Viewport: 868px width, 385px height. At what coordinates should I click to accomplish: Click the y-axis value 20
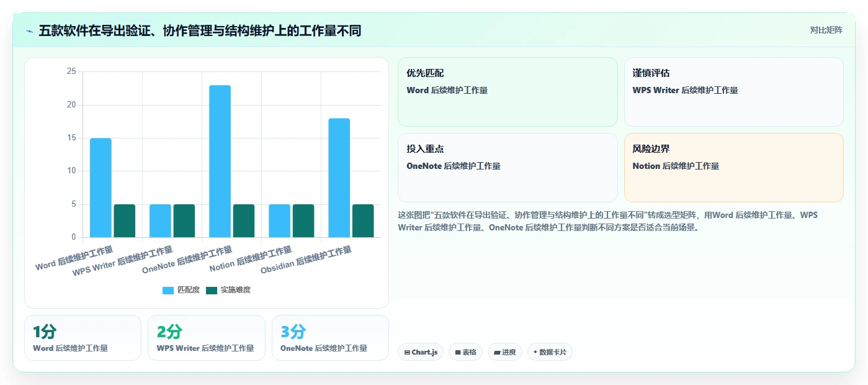[71, 104]
